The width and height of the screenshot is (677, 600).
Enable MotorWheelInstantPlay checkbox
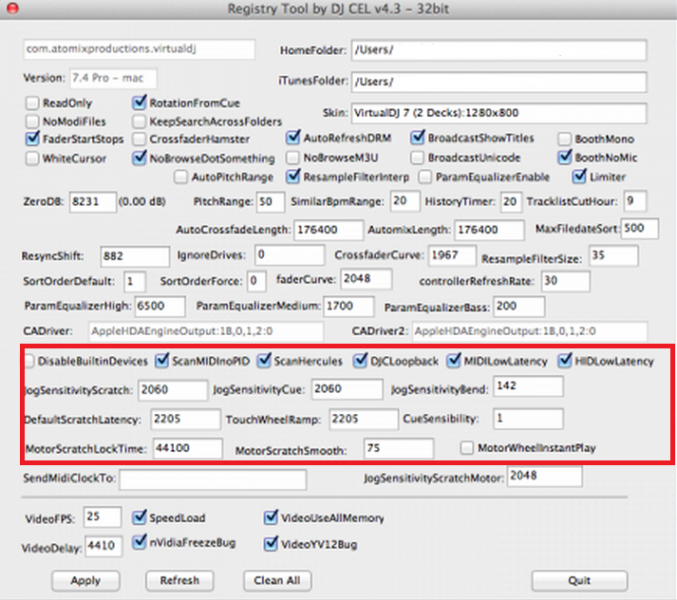tap(467, 448)
